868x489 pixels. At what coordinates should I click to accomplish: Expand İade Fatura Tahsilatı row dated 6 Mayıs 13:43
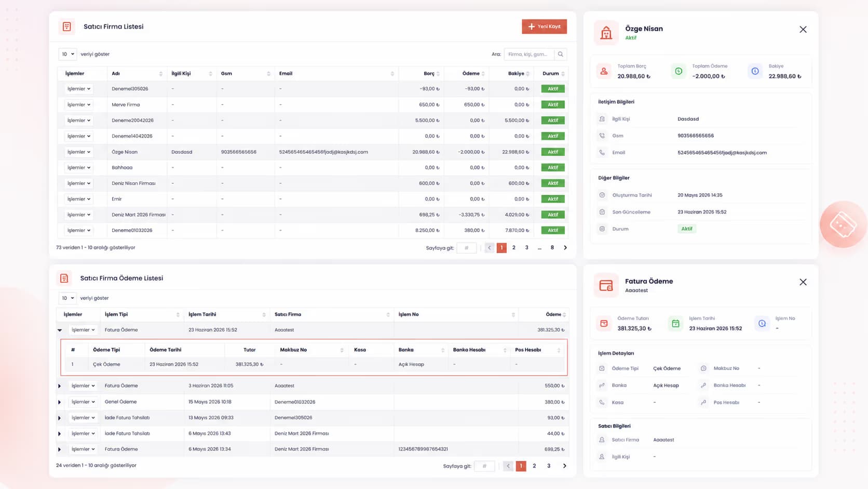click(x=60, y=433)
